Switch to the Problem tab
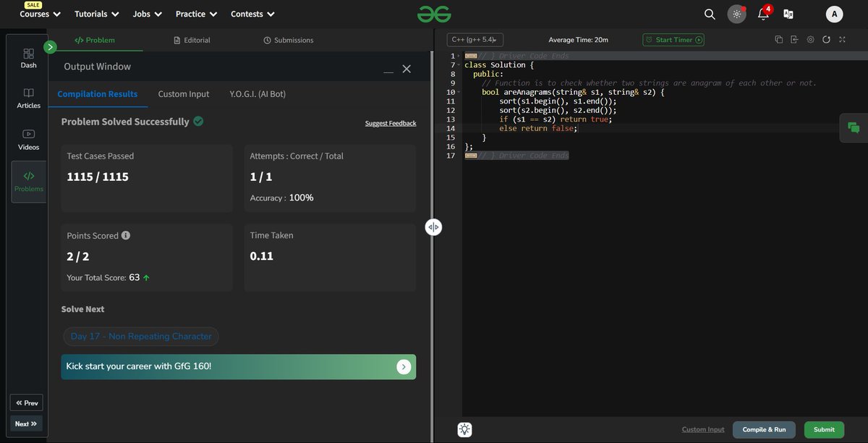The image size is (868, 443). point(95,40)
